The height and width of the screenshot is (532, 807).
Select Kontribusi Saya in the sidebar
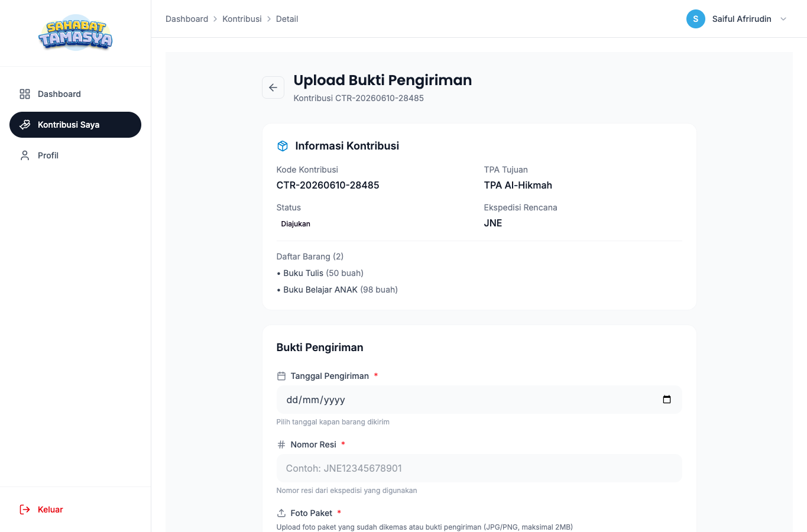click(75, 125)
